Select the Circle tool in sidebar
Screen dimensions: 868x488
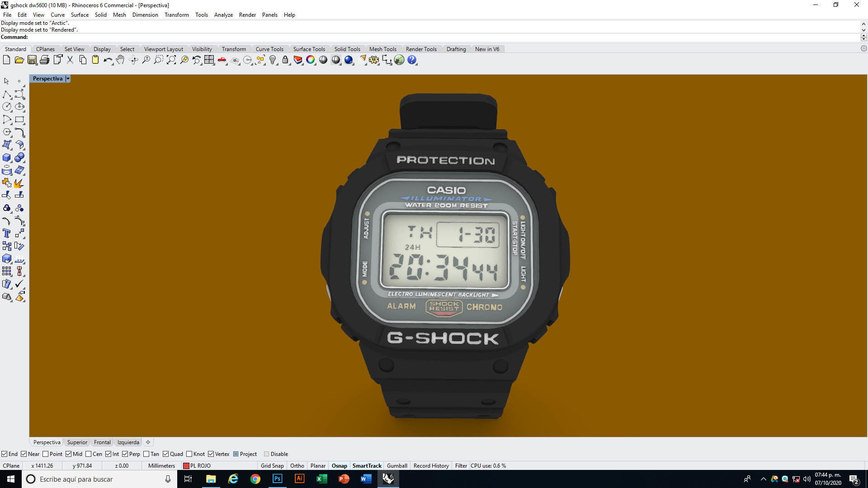click(7, 107)
